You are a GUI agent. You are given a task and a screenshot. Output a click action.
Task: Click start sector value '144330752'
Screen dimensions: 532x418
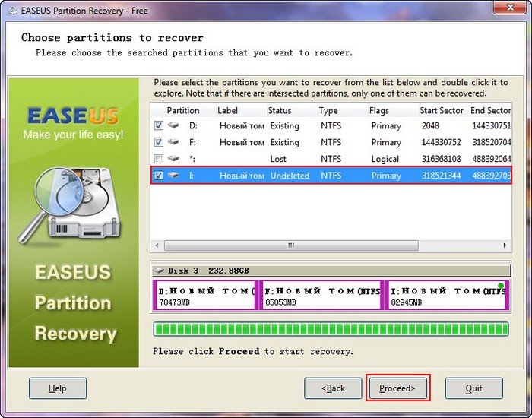click(x=441, y=142)
